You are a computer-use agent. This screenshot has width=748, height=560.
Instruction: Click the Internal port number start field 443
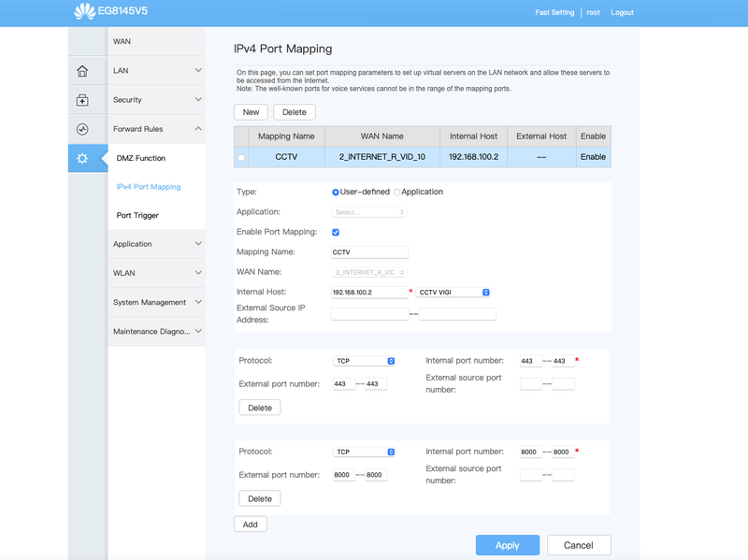pyautogui.click(x=531, y=361)
